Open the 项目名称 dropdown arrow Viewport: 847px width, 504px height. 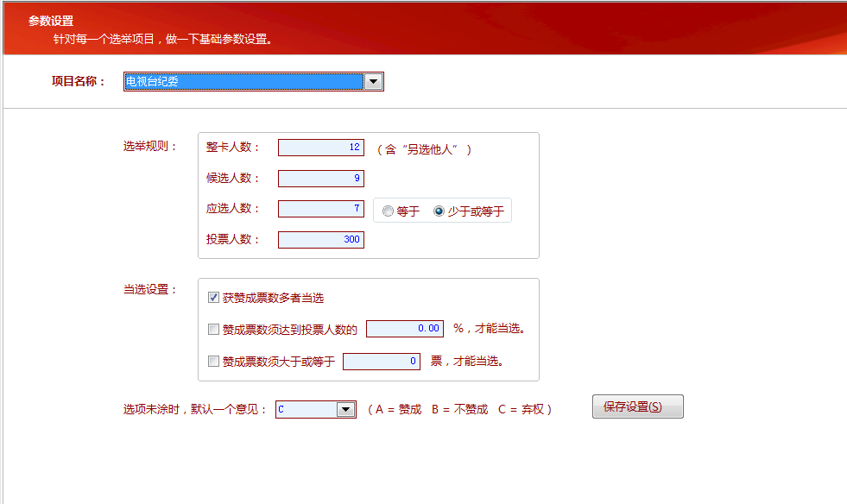[x=373, y=82]
